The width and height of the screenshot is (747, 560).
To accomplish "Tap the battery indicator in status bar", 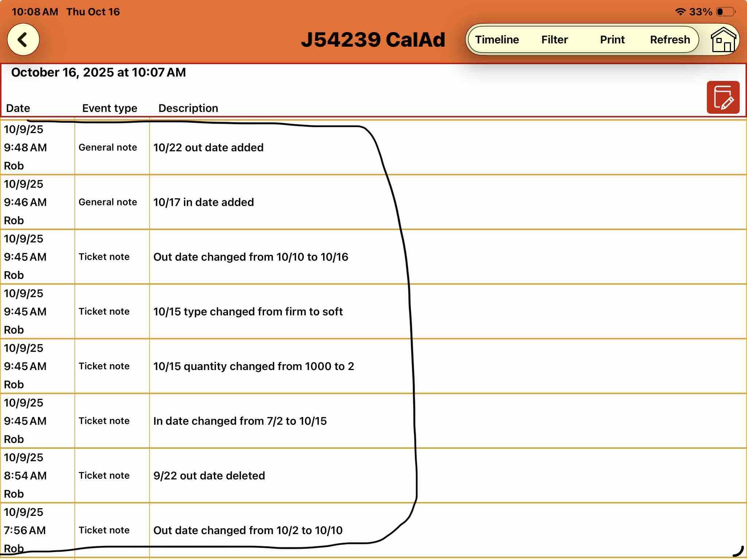I will coord(726,12).
